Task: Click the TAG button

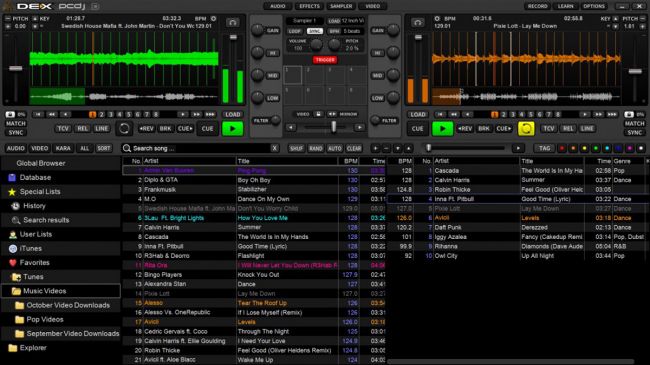Action: [544, 148]
